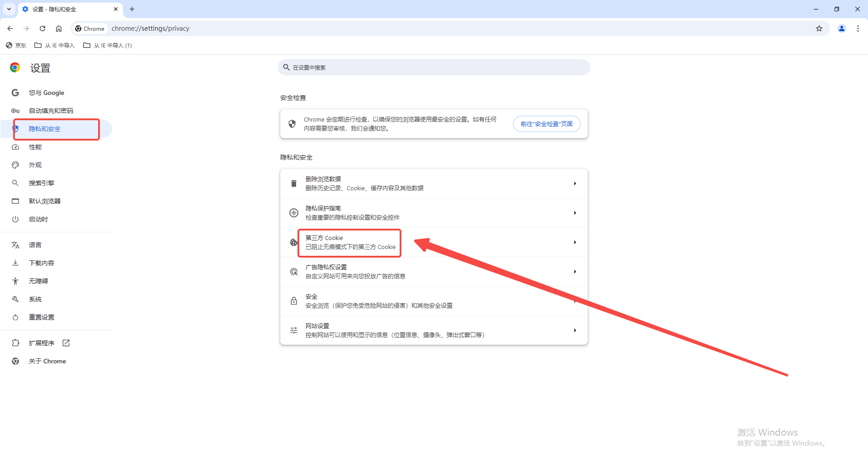Click the address bar URL chrome://settings/privacy
This screenshot has width=868, height=470.
point(151,28)
